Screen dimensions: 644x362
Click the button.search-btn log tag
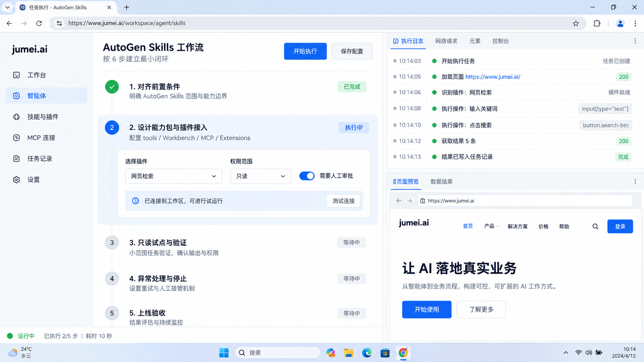[605, 125]
